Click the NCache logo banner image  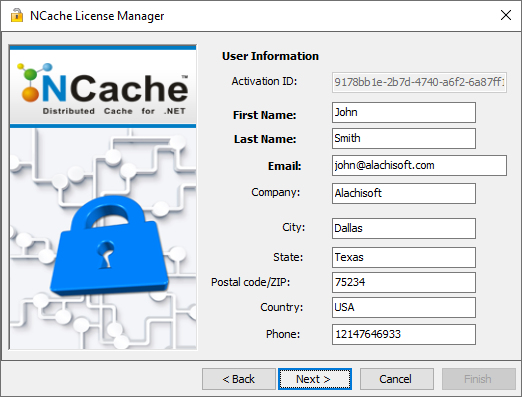pyautogui.click(x=103, y=86)
